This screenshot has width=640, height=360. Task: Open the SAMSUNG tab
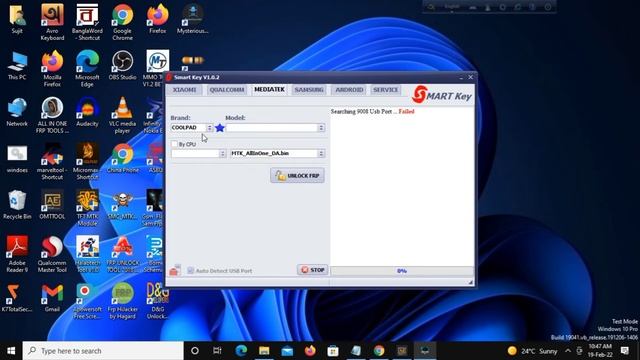pos(309,90)
